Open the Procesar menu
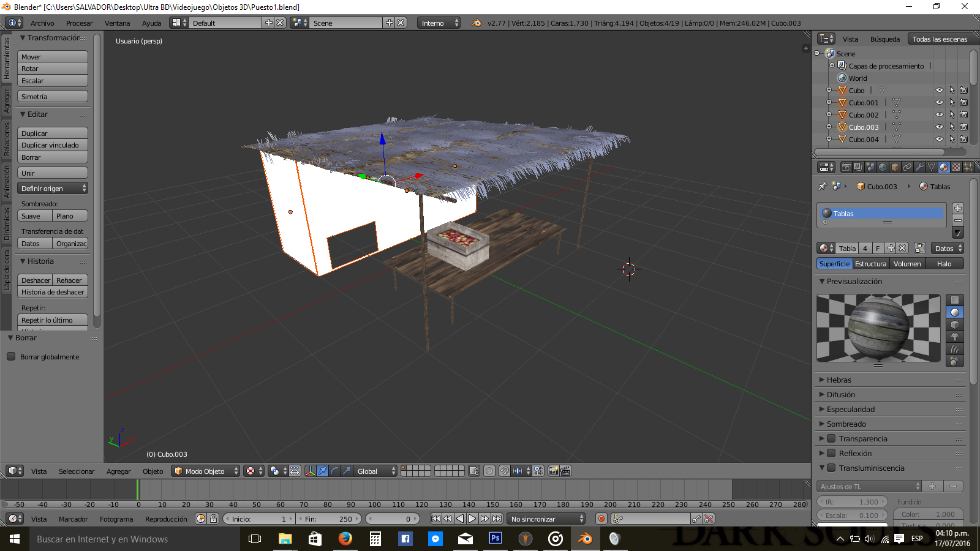This screenshot has height=551, width=980. click(79, 23)
